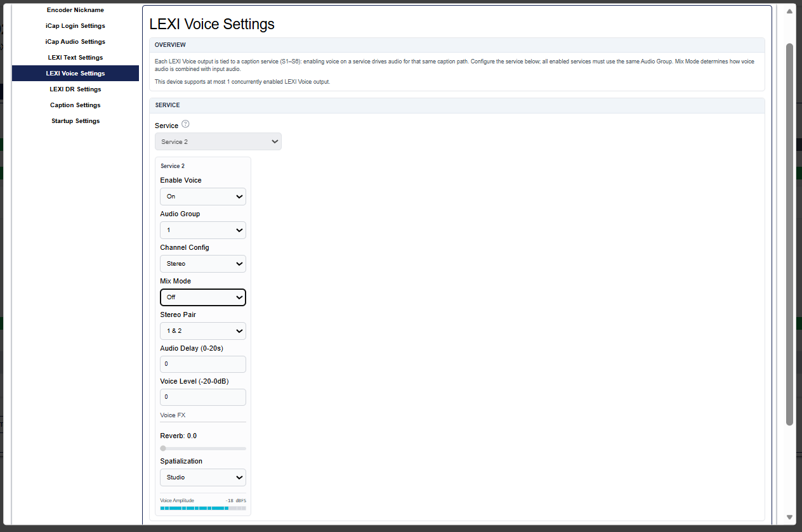The image size is (802, 532).
Task: Open LEXI Text Settings
Action: [x=76, y=58]
